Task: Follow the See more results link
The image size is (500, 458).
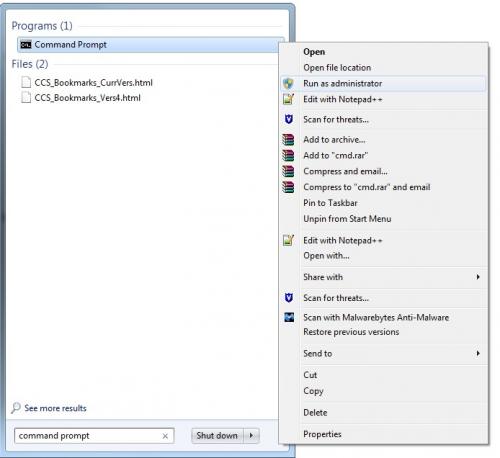Action: coord(55,408)
